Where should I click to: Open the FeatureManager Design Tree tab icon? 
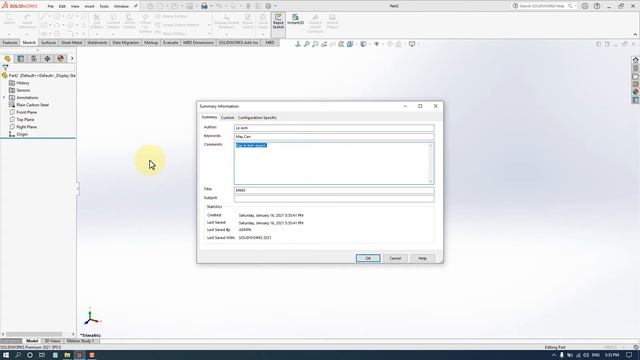tap(7, 59)
